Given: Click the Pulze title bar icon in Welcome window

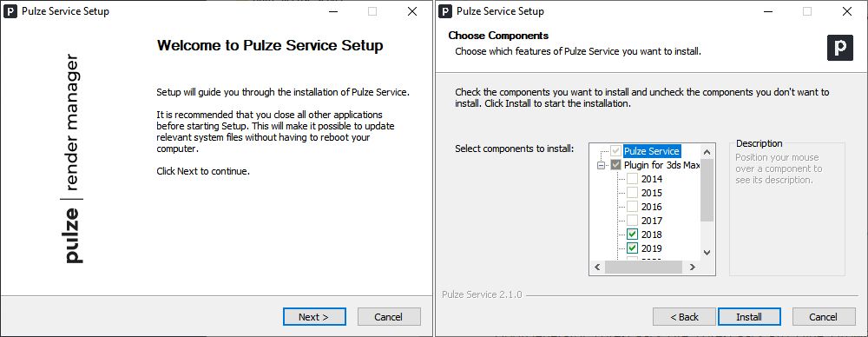Looking at the screenshot, I should [x=10, y=11].
